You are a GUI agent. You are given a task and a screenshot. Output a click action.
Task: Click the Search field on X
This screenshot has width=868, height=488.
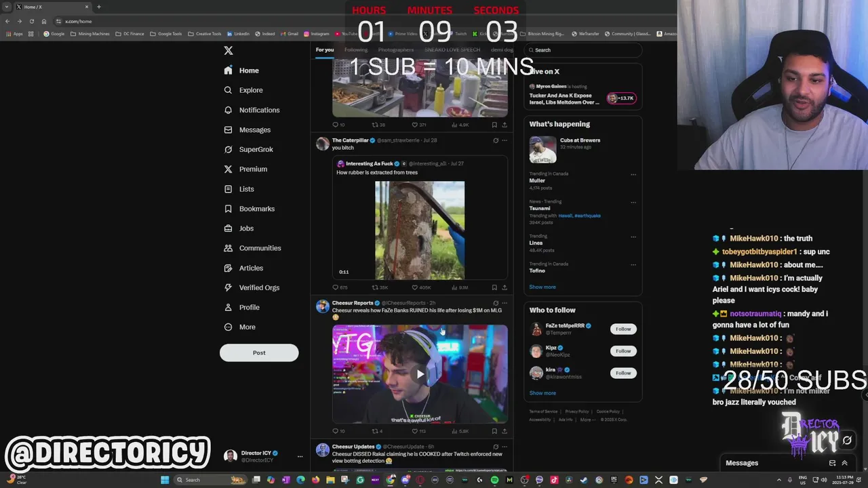point(583,50)
